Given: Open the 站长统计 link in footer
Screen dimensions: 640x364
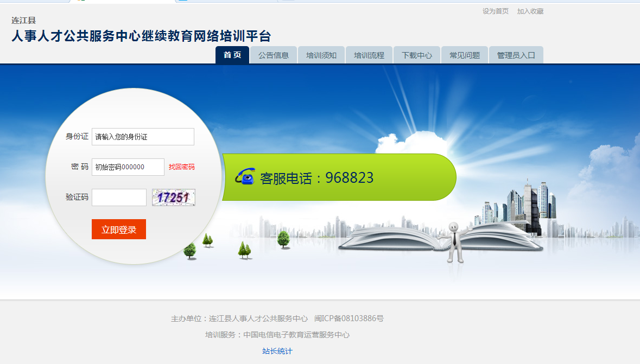Looking at the screenshot, I should pyautogui.click(x=277, y=351).
